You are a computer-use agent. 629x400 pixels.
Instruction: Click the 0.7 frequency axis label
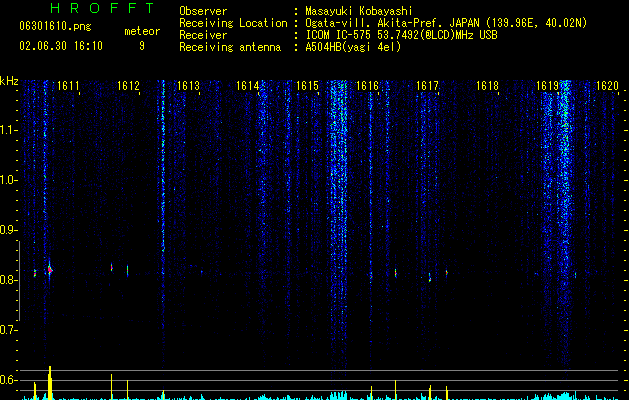point(8,330)
